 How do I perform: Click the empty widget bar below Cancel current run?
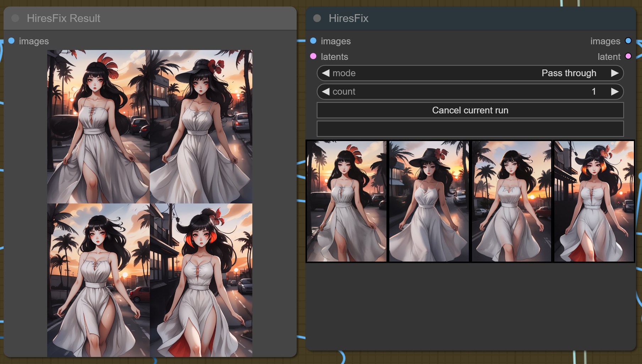470,129
